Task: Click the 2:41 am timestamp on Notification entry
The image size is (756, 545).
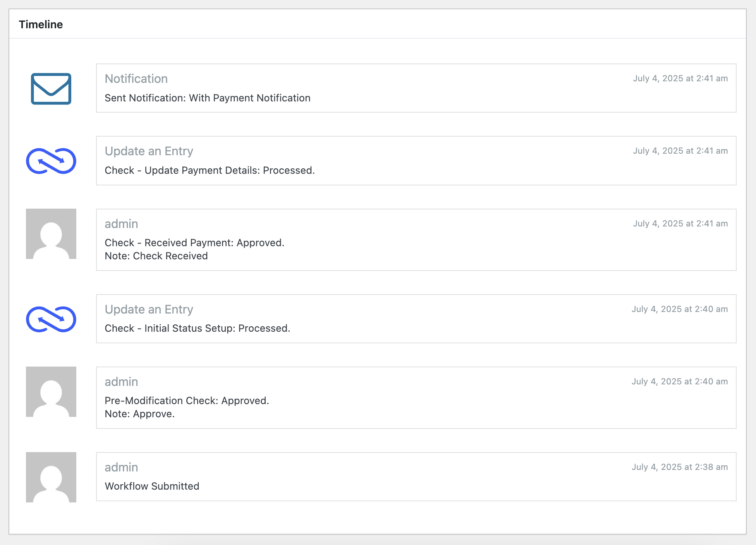Action: tap(680, 78)
